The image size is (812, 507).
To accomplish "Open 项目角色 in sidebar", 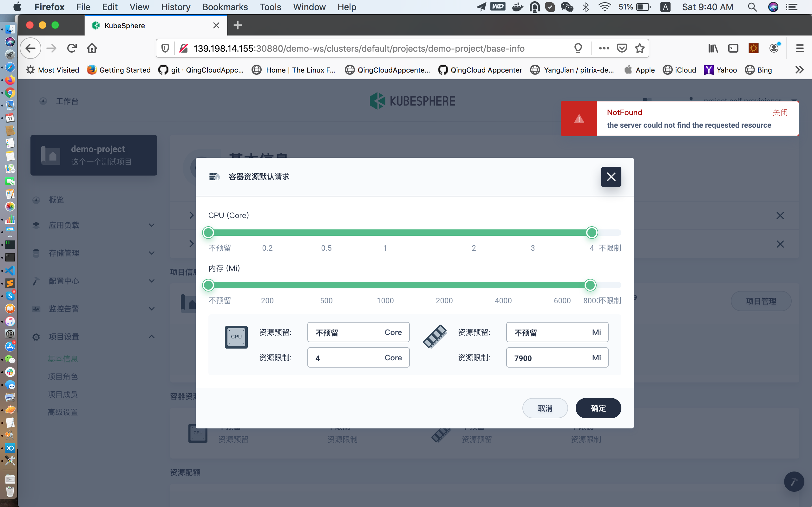I will pyautogui.click(x=63, y=376).
